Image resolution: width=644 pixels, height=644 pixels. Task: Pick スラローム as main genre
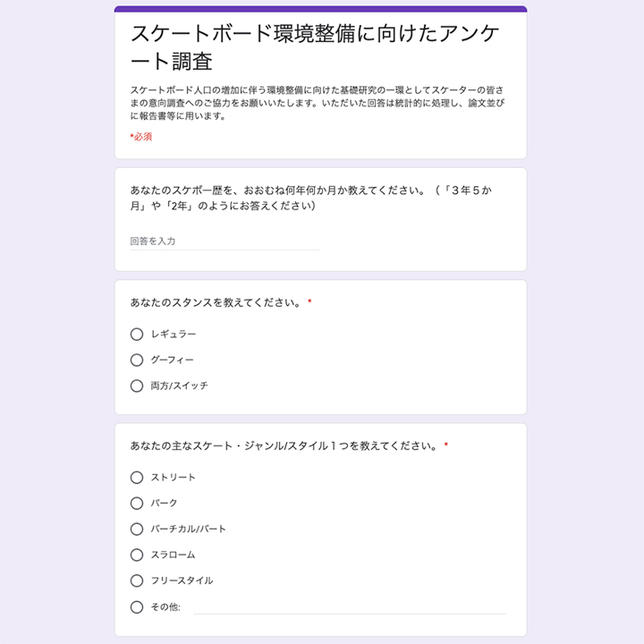pos(137,555)
